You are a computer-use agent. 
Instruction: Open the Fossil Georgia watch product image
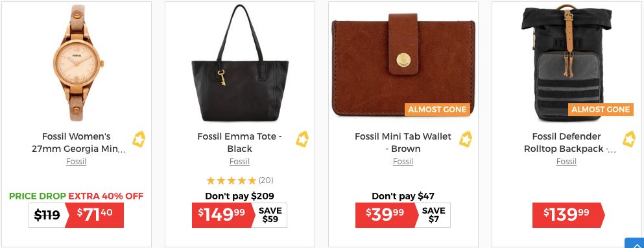pyautogui.click(x=77, y=63)
